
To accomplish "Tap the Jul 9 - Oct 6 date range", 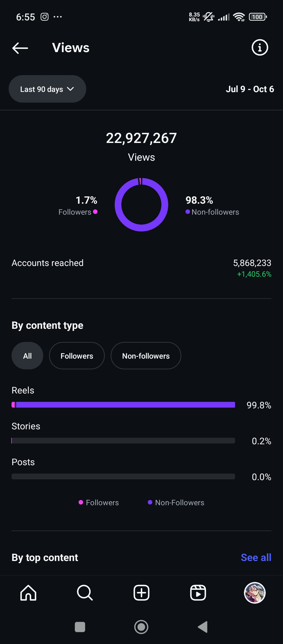I will (250, 89).
